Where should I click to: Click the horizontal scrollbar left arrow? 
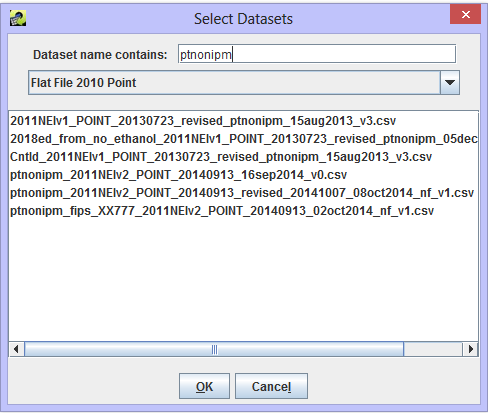(16, 349)
